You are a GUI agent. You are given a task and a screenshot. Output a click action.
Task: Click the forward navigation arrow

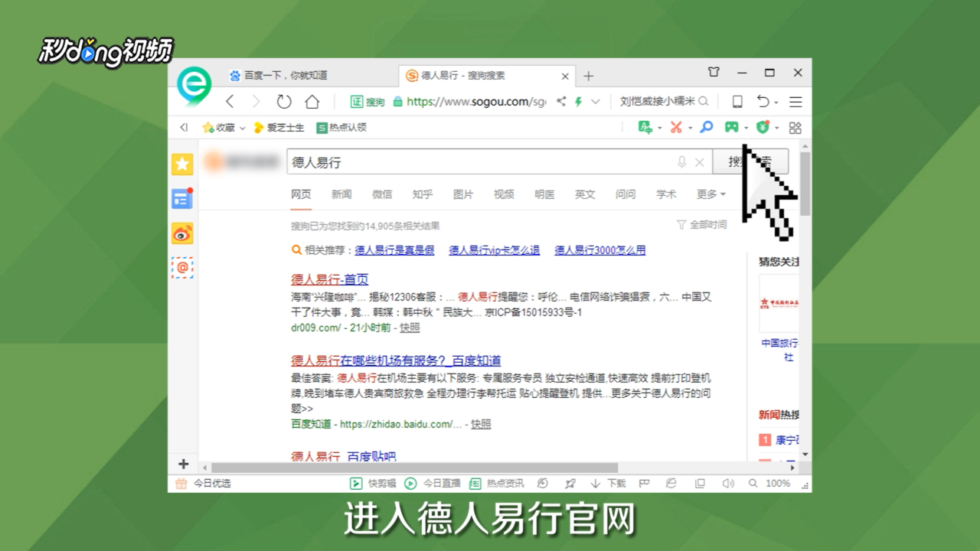click(256, 101)
